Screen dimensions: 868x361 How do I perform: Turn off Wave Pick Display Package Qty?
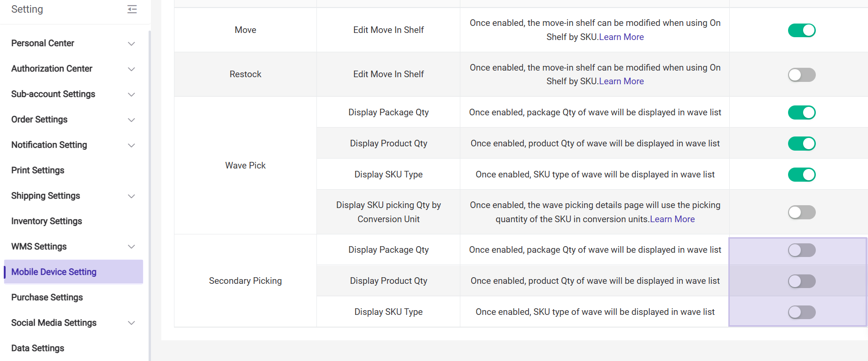[802, 112]
